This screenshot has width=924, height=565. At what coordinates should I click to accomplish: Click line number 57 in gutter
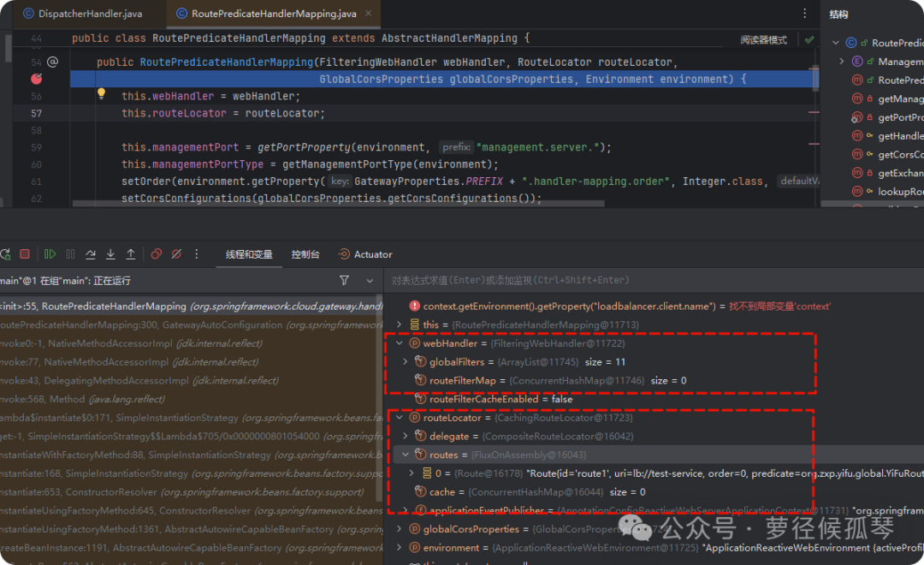[37, 113]
